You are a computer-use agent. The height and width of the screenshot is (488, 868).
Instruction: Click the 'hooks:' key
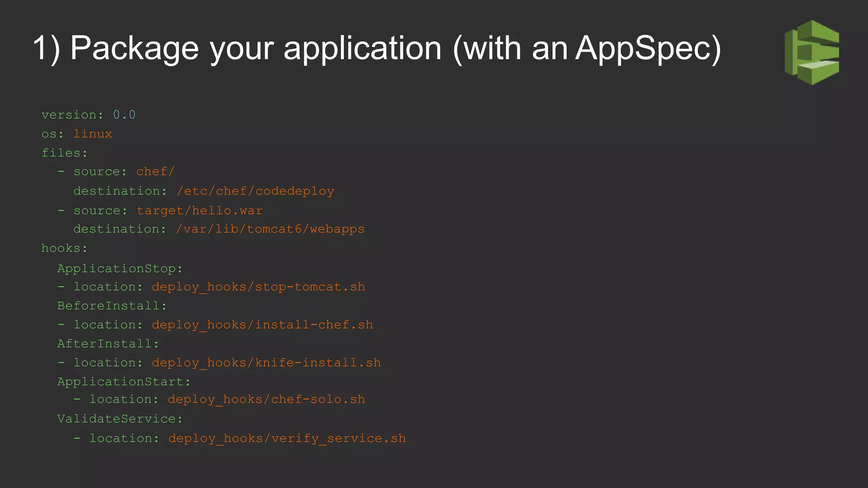pos(64,248)
